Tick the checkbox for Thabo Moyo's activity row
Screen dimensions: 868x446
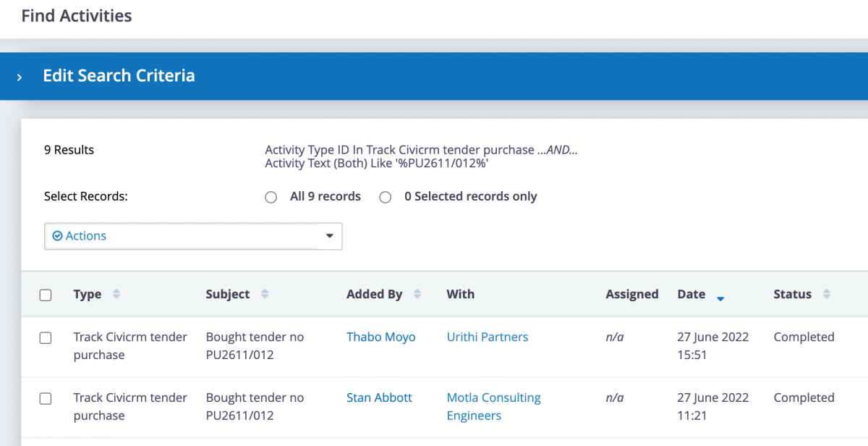[x=46, y=338]
